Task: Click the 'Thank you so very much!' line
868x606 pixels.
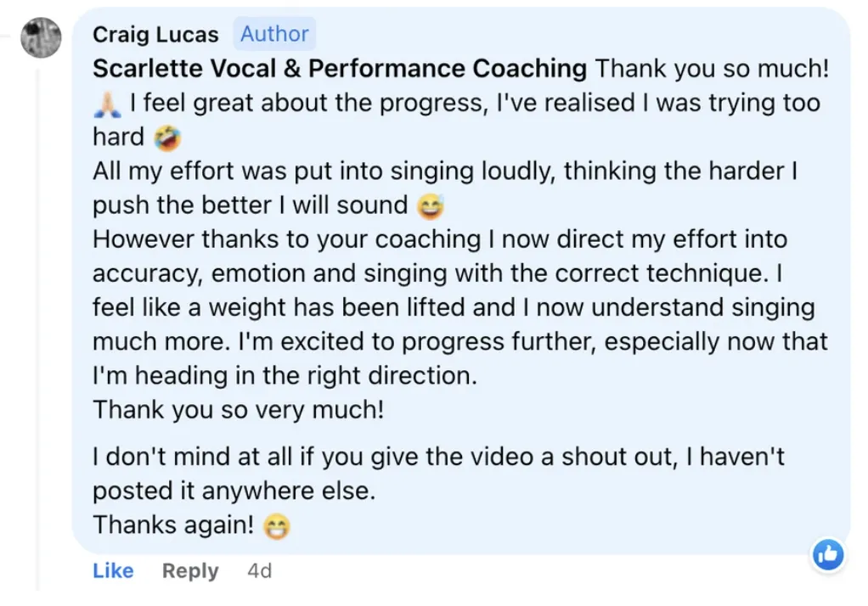Action: click(x=239, y=410)
